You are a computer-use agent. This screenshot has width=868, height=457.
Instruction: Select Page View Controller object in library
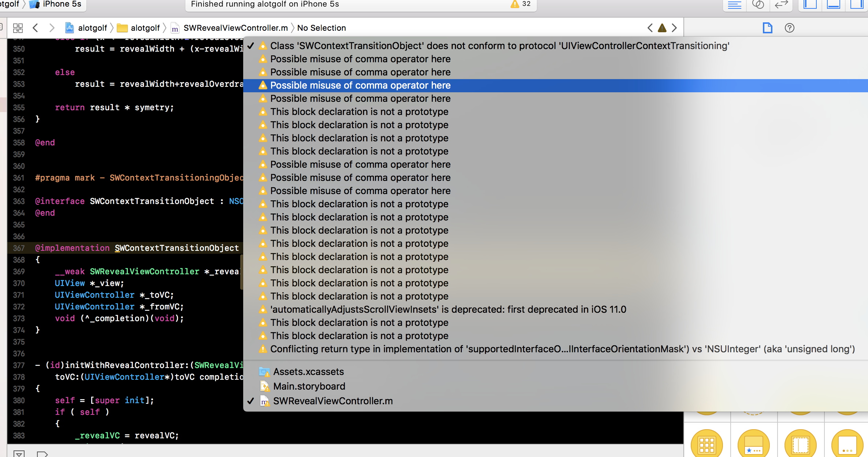tap(847, 444)
